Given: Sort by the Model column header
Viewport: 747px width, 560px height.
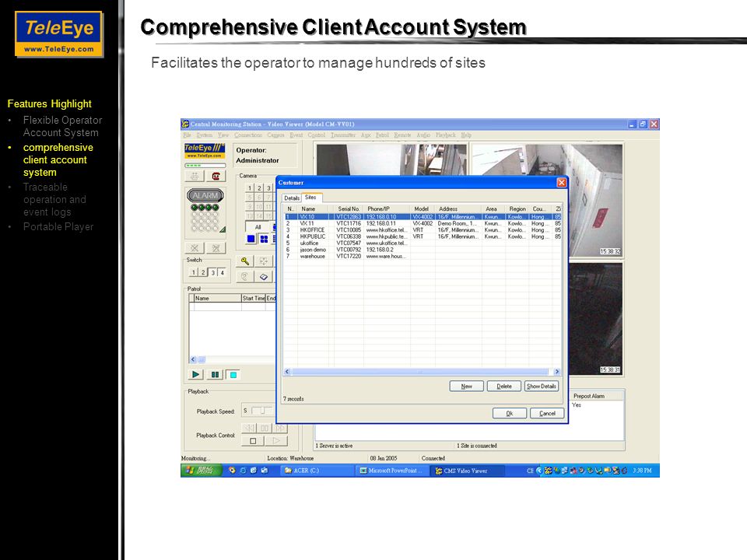Looking at the screenshot, I should (x=422, y=209).
